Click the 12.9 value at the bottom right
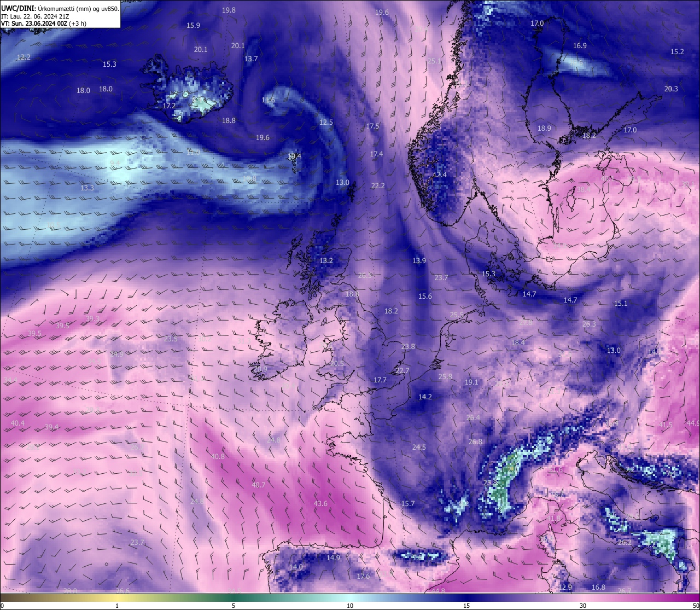Viewport: 700px width, 610px height. pyautogui.click(x=565, y=588)
